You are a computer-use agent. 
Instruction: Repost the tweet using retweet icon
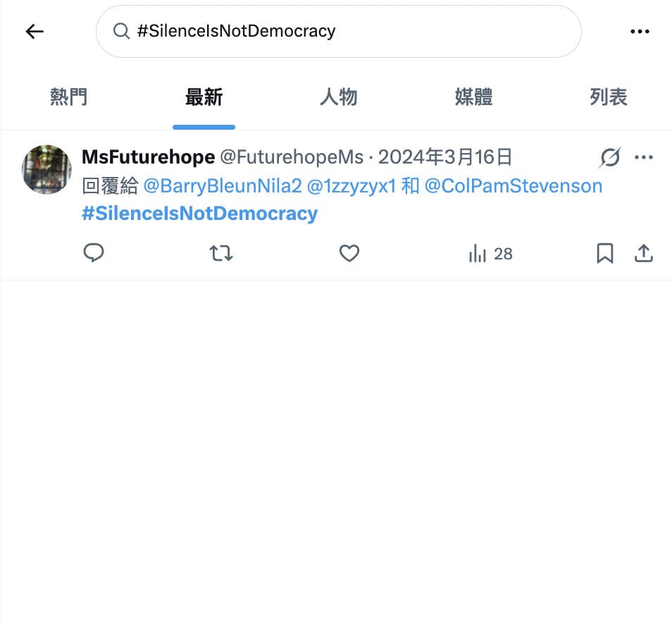point(221,253)
